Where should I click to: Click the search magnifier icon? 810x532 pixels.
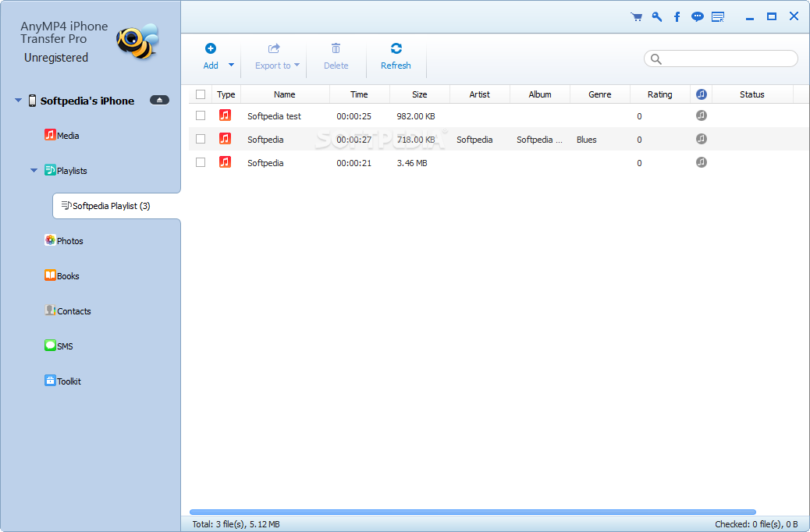click(655, 59)
